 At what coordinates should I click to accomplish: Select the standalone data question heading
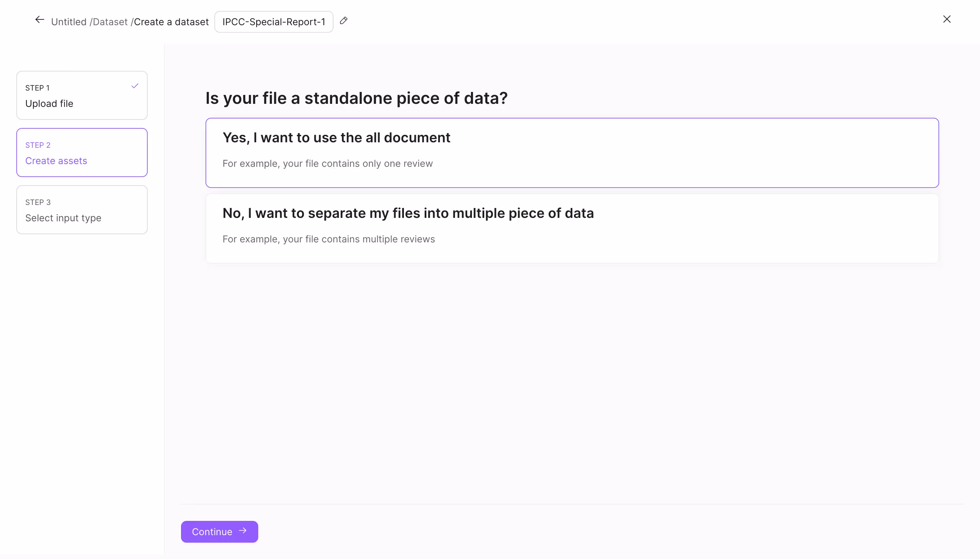(356, 98)
